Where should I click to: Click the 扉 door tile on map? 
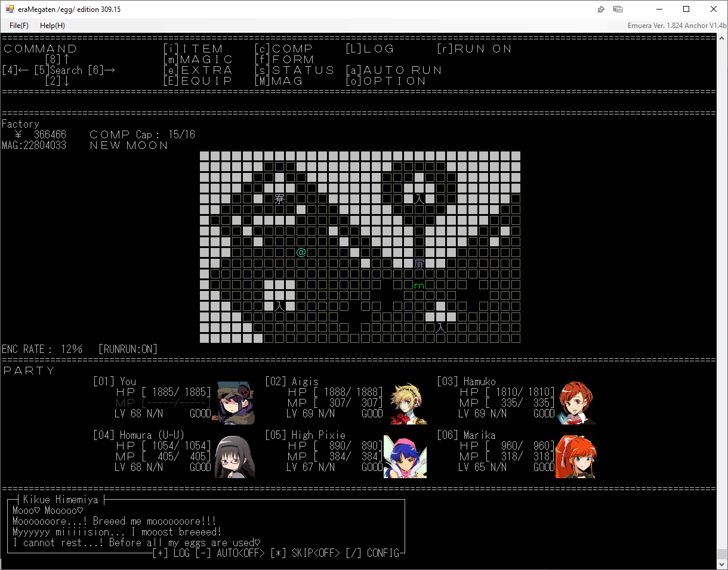(419, 264)
